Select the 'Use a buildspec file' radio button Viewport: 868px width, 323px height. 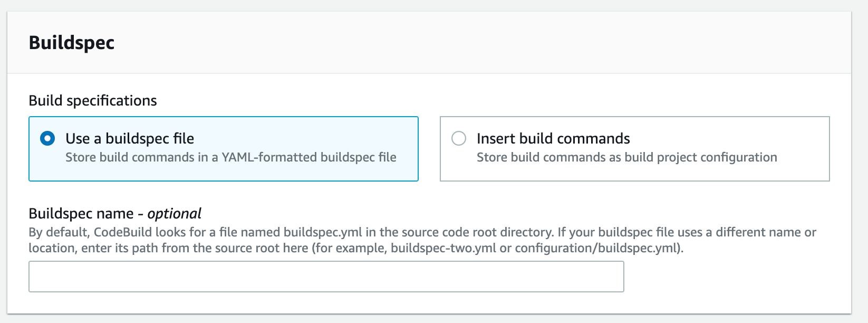pos(47,139)
